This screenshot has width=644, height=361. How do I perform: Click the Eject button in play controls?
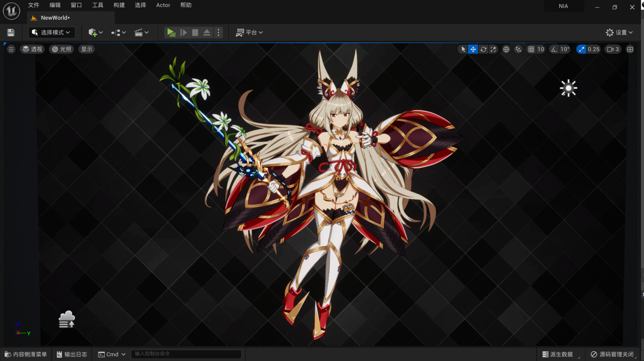tap(206, 33)
